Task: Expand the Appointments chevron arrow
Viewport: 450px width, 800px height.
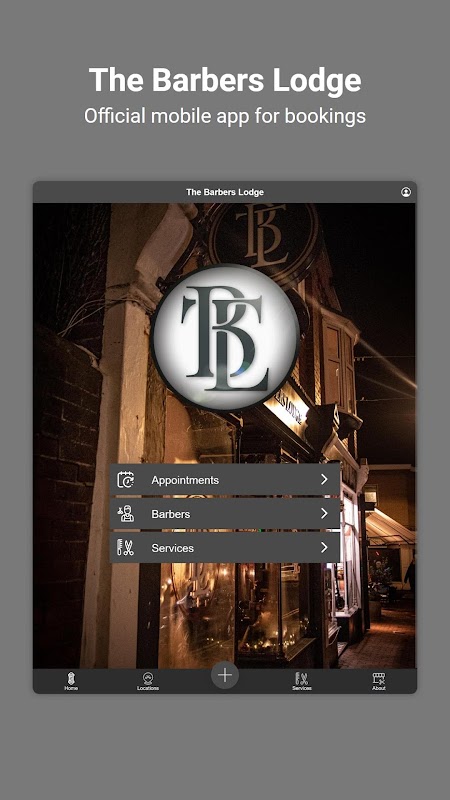Action: (324, 480)
